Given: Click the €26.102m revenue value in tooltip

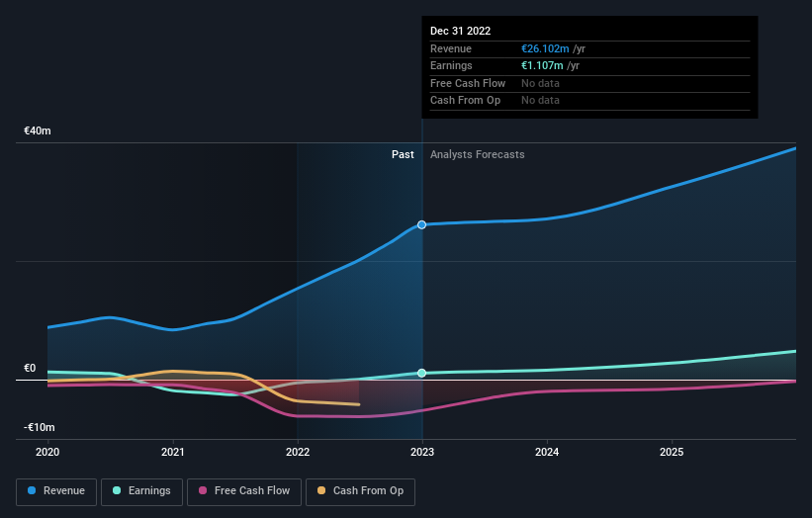Looking at the screenshot, I should (545, 48).
